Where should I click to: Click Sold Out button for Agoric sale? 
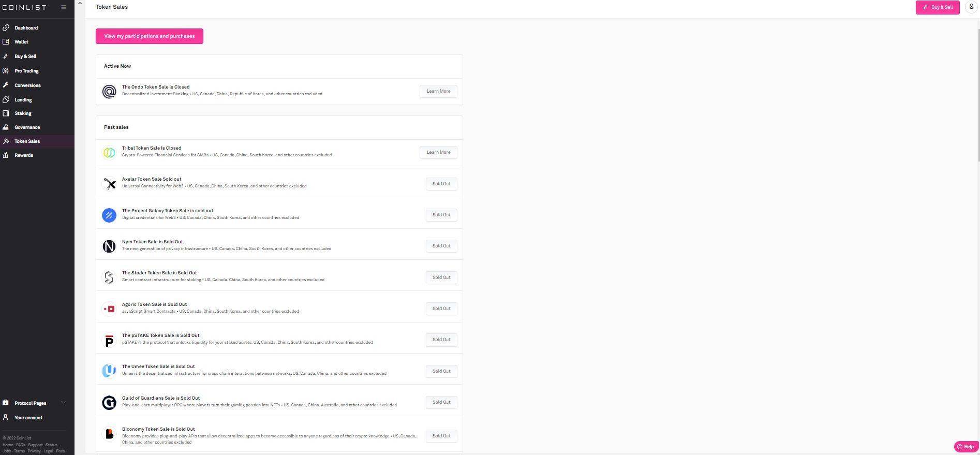(x=441, y=309)
